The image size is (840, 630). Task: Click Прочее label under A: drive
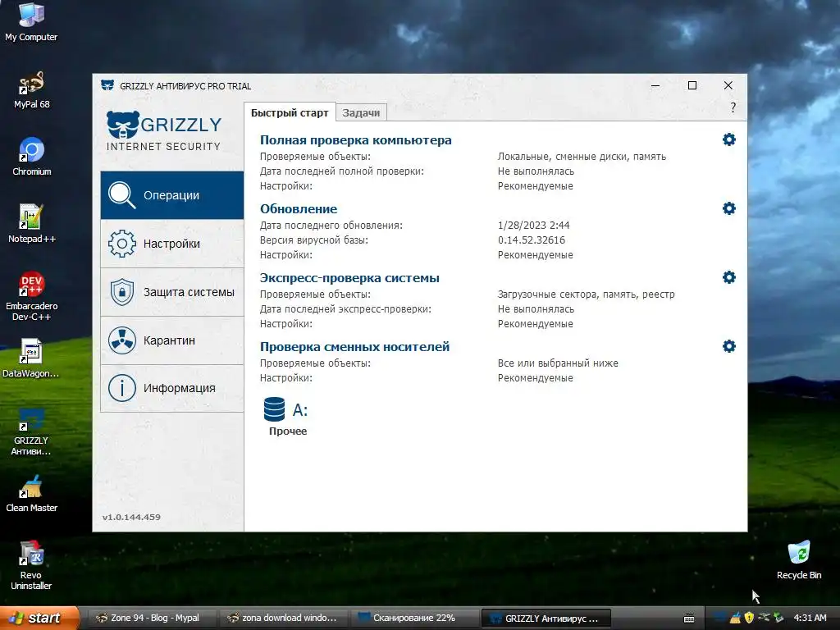point(288,431)
